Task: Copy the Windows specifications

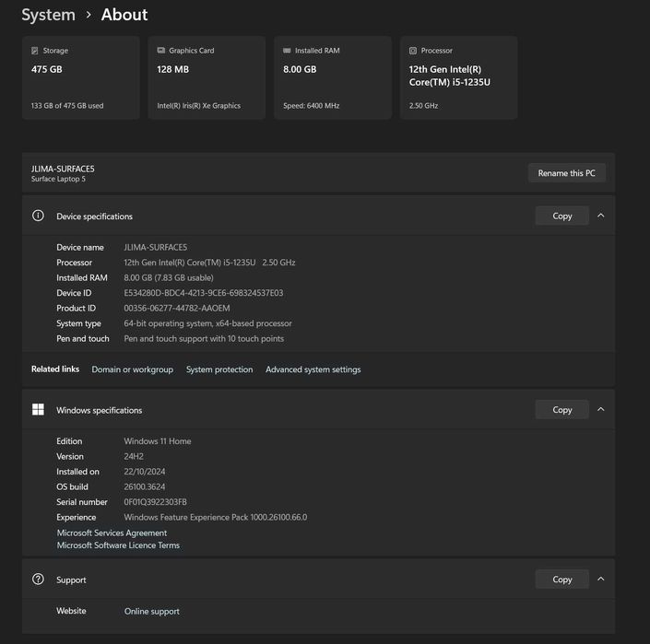Action: [x=562, y=410]
